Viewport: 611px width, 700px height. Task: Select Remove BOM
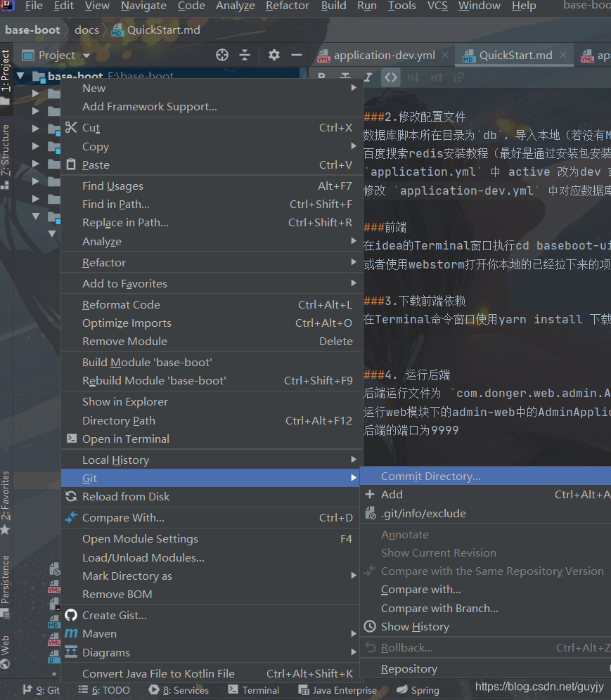tap(212, 594)
